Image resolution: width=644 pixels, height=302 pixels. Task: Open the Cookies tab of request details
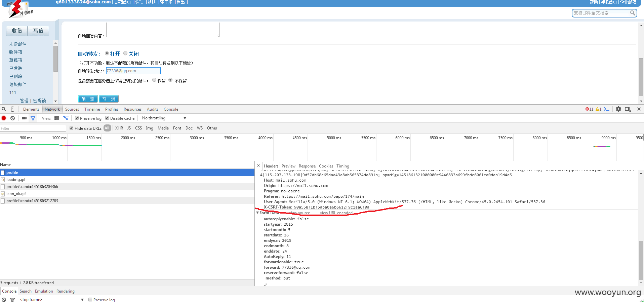pyautogui.click(x=326, y=166)
